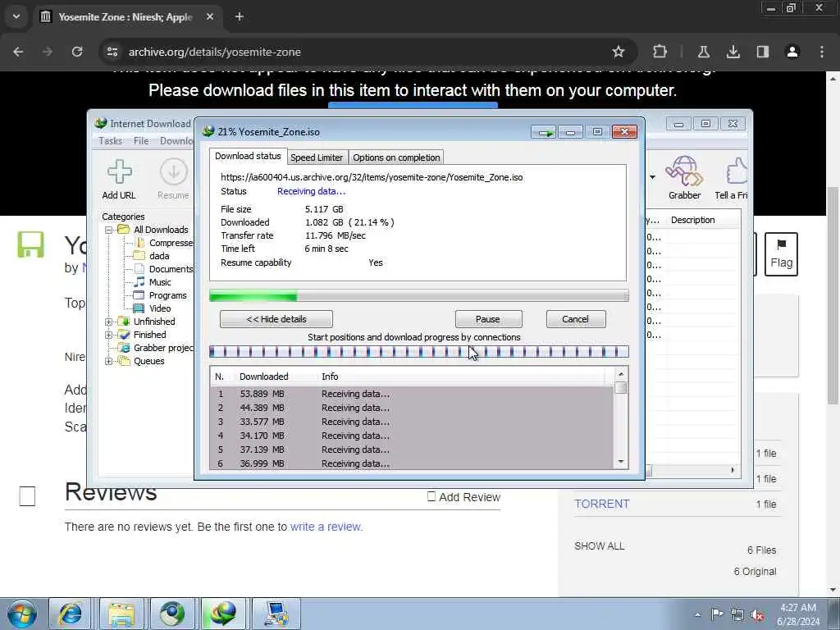The height and width of the screenshot is (630, 840).
Task: Click the grayed Resume download icon
Action: coord(173,172)
